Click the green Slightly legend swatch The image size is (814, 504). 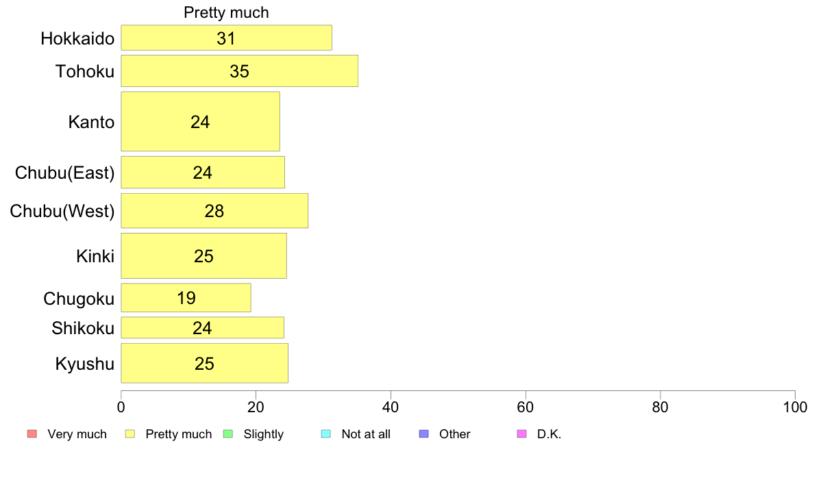228,434
